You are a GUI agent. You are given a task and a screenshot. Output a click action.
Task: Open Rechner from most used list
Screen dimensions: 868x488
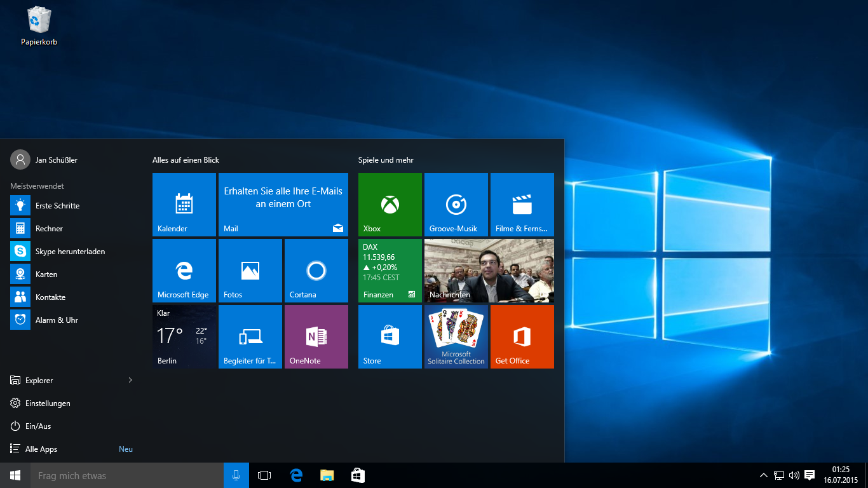[x=49, y=229]
